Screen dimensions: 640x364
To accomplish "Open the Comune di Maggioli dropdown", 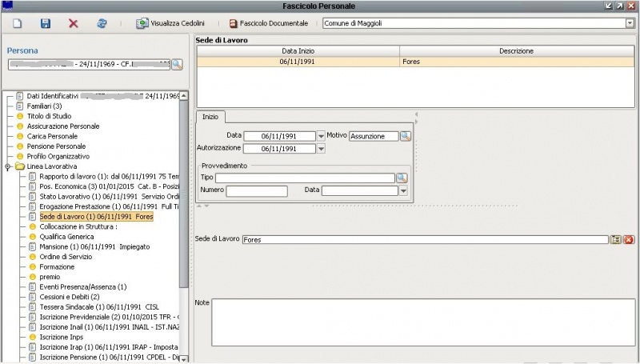I will tap(630, 24).
